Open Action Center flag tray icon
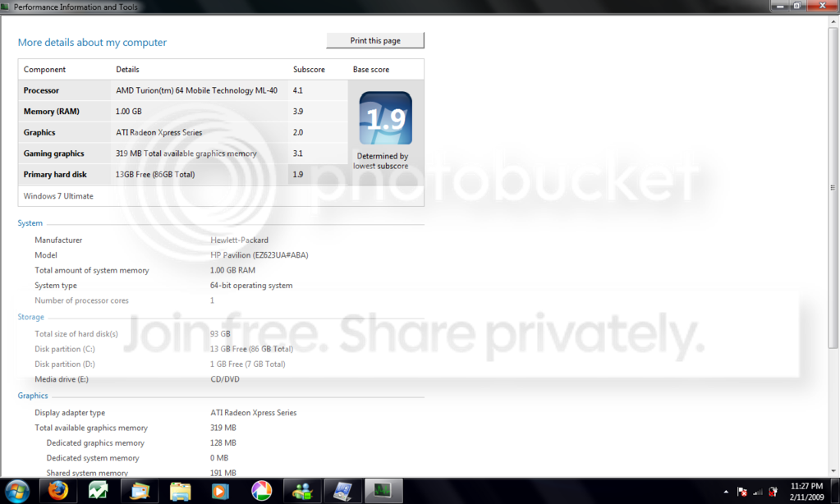 [x=742, y=492]
